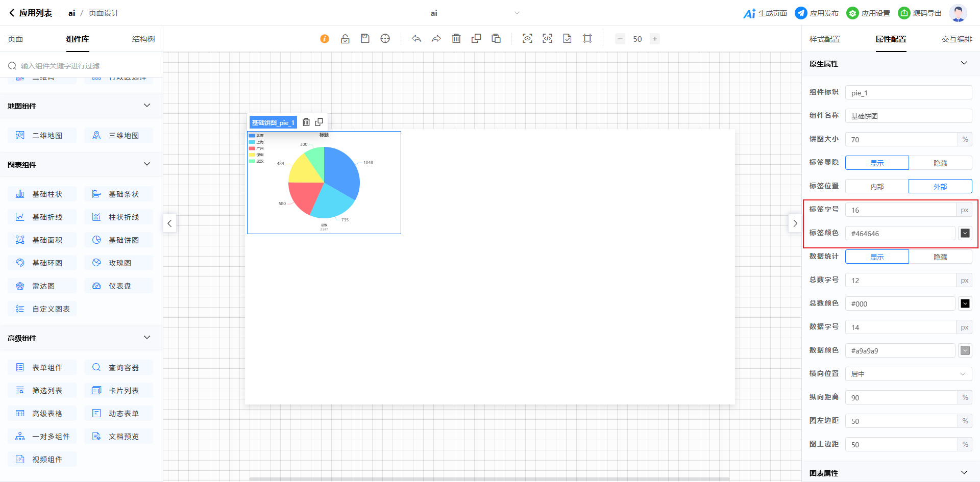Viewport: 980px width, 482px height.
Task: Click the zoom-in plus button beside 50
Action: tap(655, 39)
